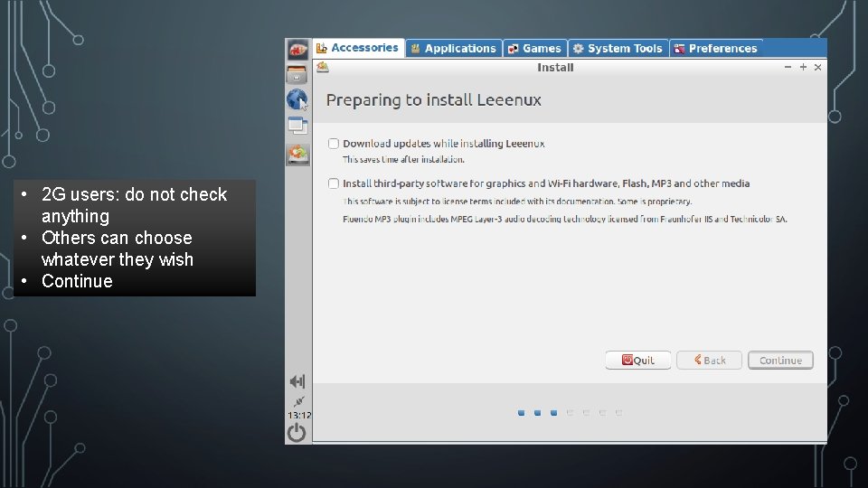
Task: Launch the web browser globe icon
Action: [x=297, y=99]
